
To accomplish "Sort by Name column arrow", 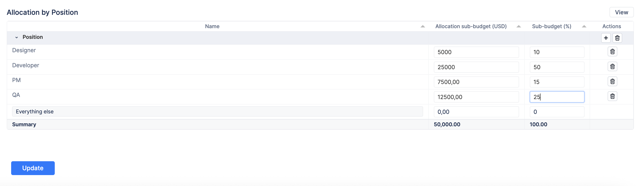I will tap(423, 26).
